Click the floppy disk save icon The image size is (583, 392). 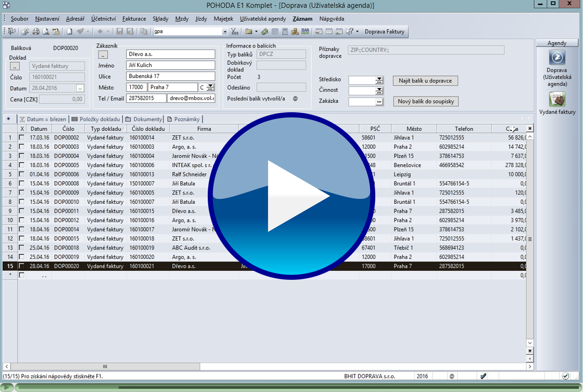(x=120, y=32)
